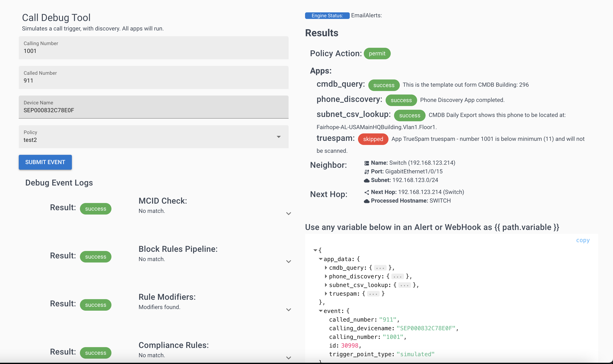
Task: Click the cloud icon beside Subnet 192.168.123.0/24
Action: coord(366,180)
